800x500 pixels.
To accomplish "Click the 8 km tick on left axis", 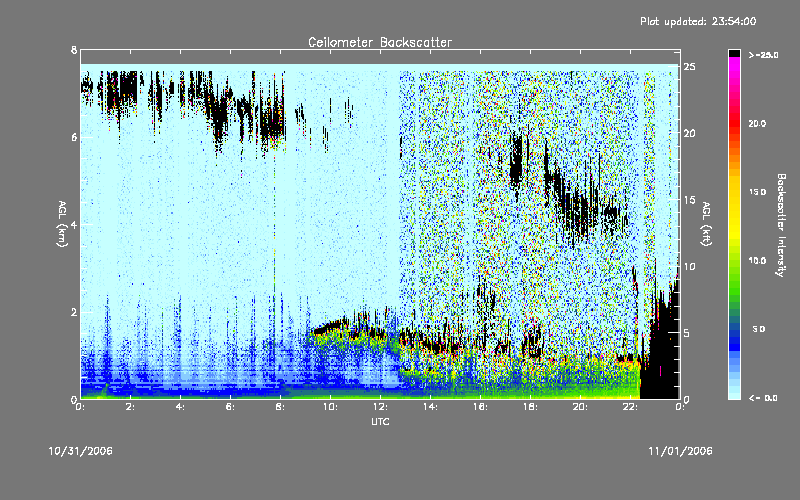I will (x=74, y=50).
